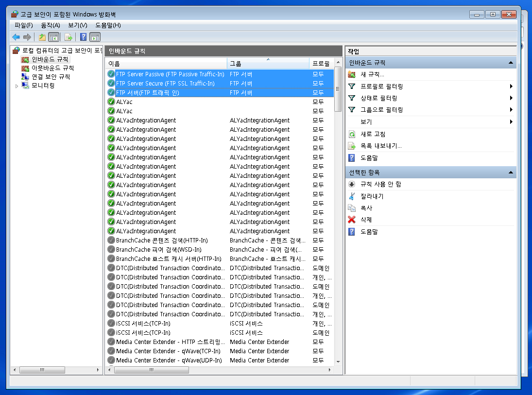Click the 잘라내기 scissors icon

point(352,196)
